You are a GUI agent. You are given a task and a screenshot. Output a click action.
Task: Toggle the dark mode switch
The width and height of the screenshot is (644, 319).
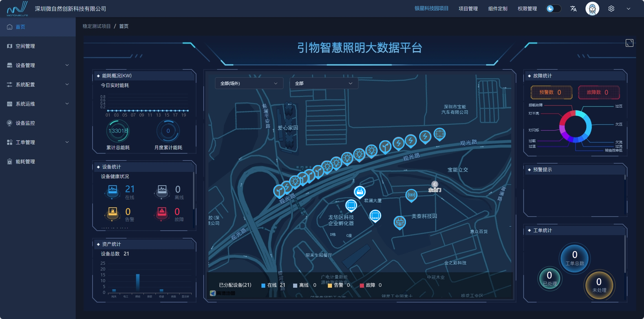[554, 9]
